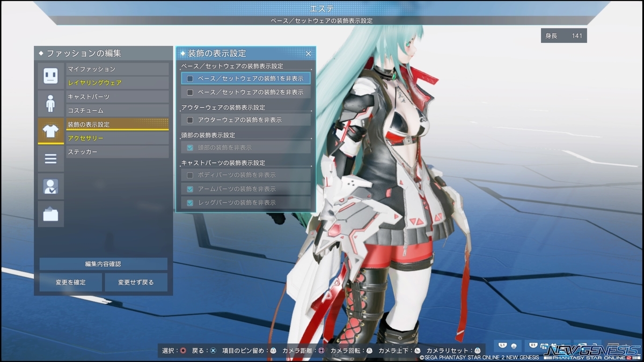Screen dimensions: 644x362
Task: Toggle アームパーツの装飾を非表示 checkbox
Action: click(190, 189)
